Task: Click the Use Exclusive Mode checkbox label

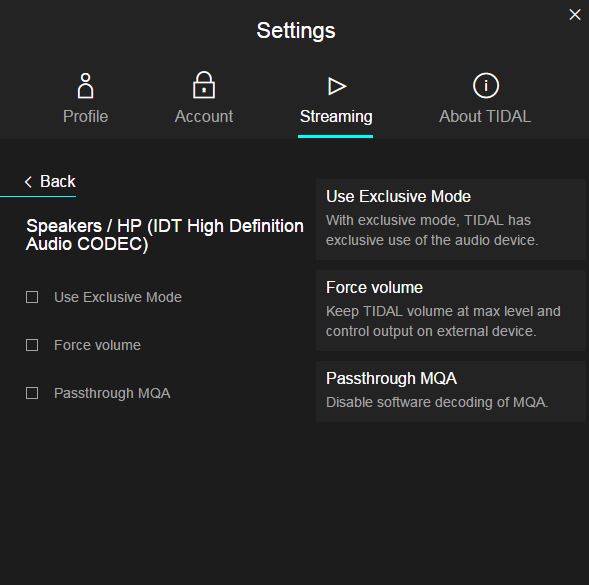Action: [118, 297]
